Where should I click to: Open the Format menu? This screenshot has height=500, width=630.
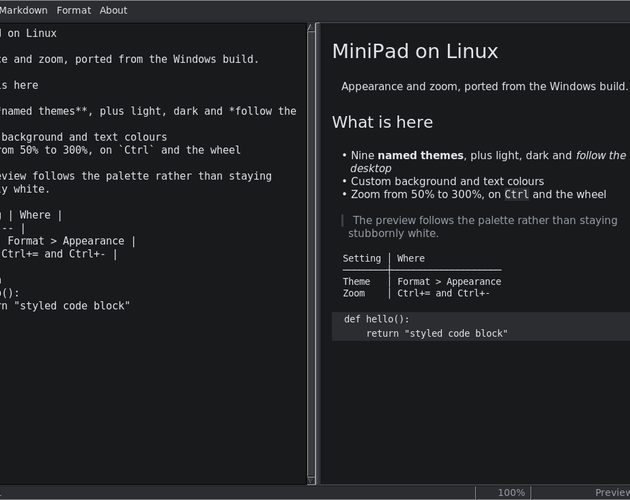point(74,10)
